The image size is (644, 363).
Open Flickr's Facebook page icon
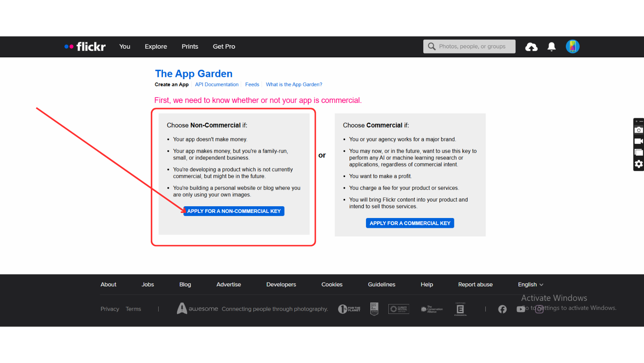[502, 309]
